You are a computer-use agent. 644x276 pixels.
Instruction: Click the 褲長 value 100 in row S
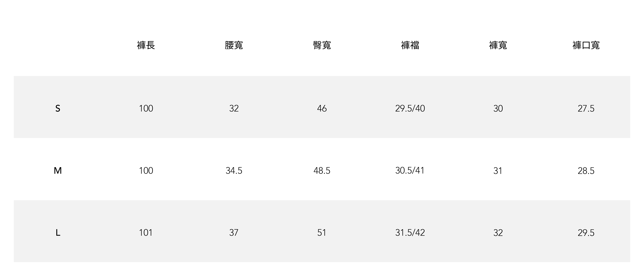(x=146, y=108)
